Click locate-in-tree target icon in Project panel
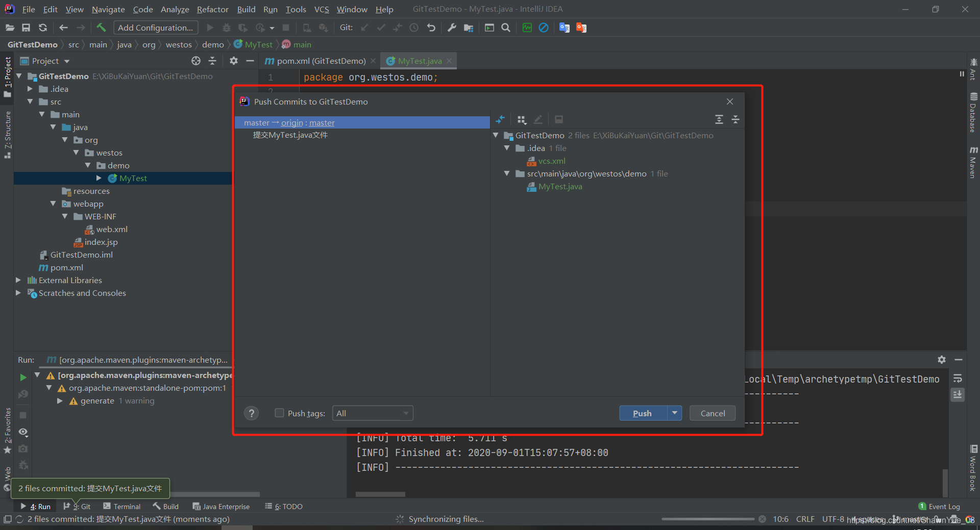Image resolution: width=980 pixels, height=530 pixels. click(x=196, y=61)
